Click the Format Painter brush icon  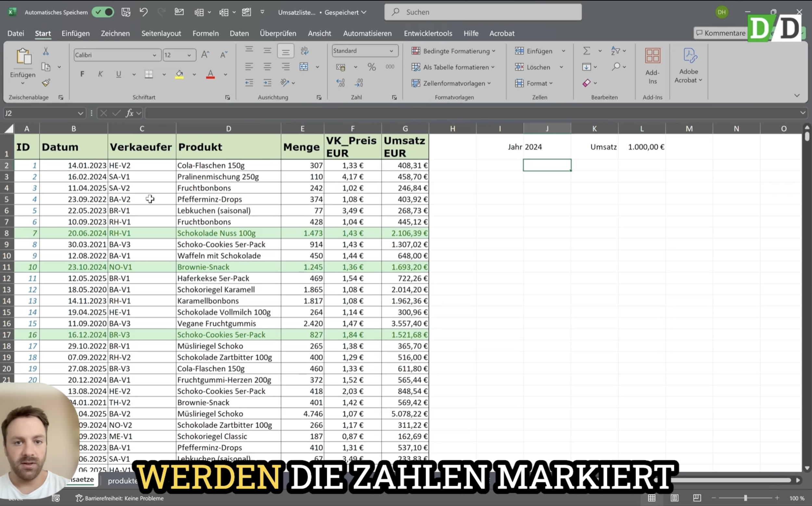click(x=46, y=83)
